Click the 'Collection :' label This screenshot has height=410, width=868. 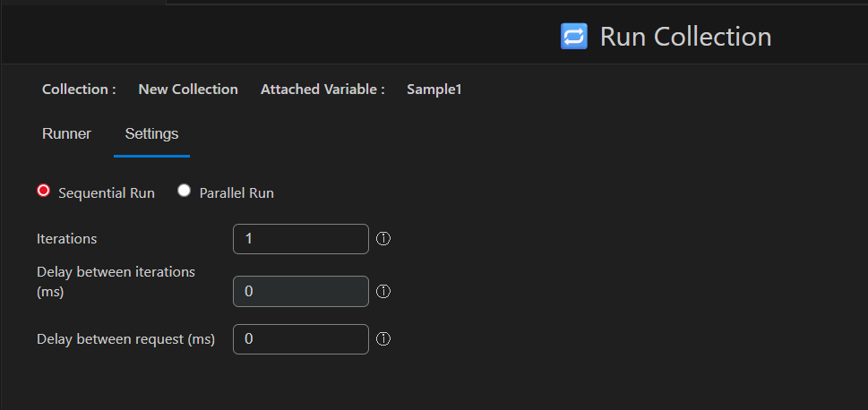79,90
